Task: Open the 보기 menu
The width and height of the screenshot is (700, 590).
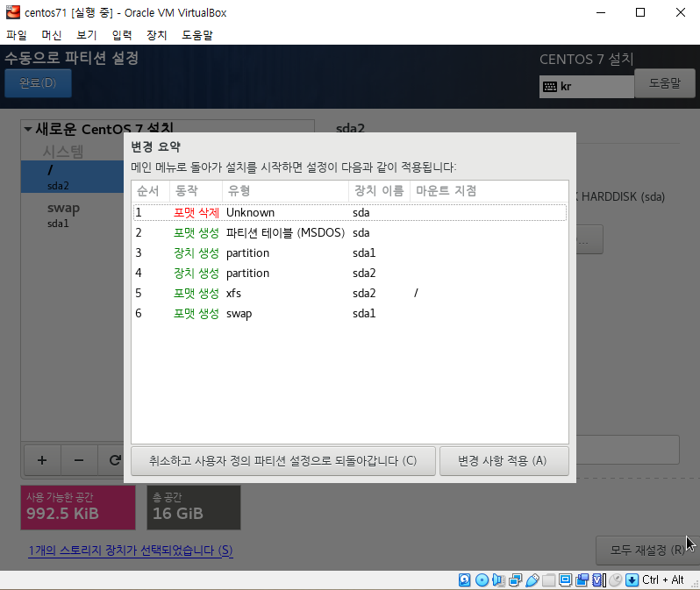Action: click(x=87, y=35)
